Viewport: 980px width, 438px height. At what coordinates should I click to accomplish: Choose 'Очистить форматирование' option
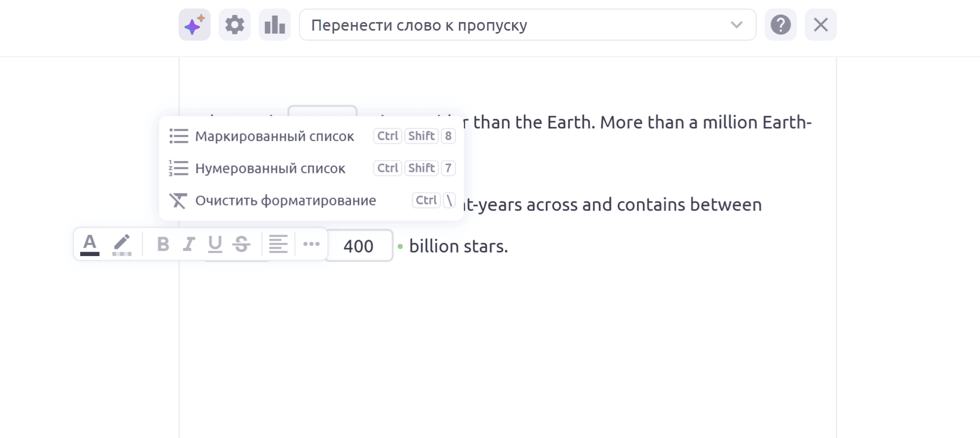pos(312,200)
